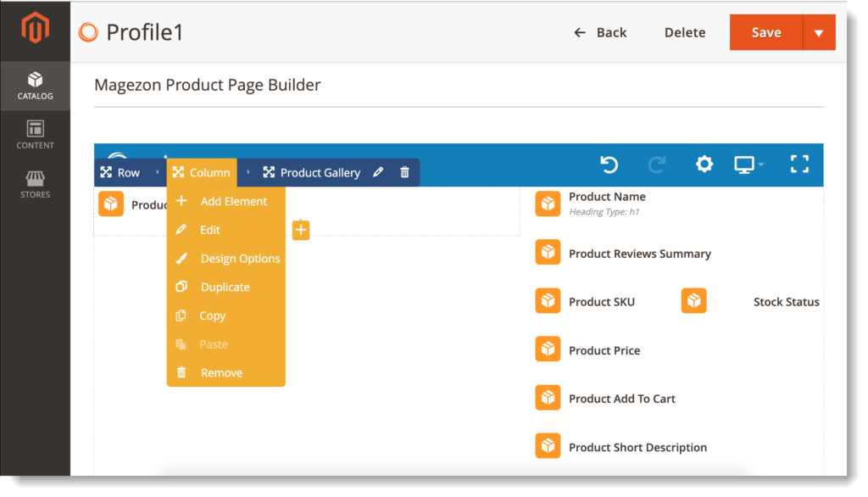
Task: Click the orange circle icon beside Profile1
Action: tap(88, 32)
